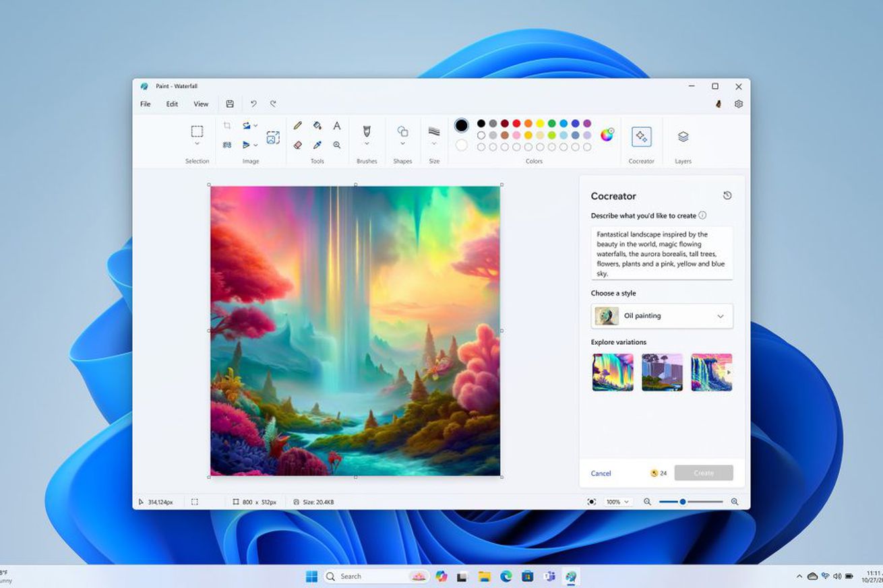Click the Create button
883x588 pixels.
(x=703, y=473)
